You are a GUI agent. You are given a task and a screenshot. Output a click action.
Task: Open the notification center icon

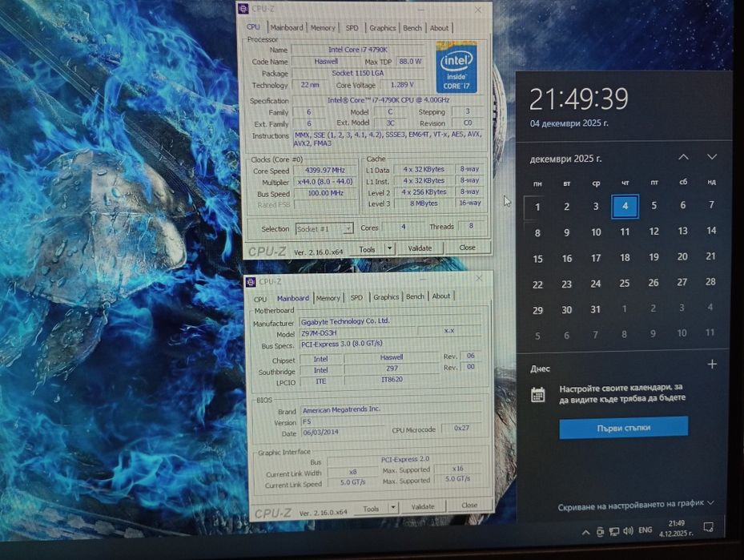pos(709,526)
